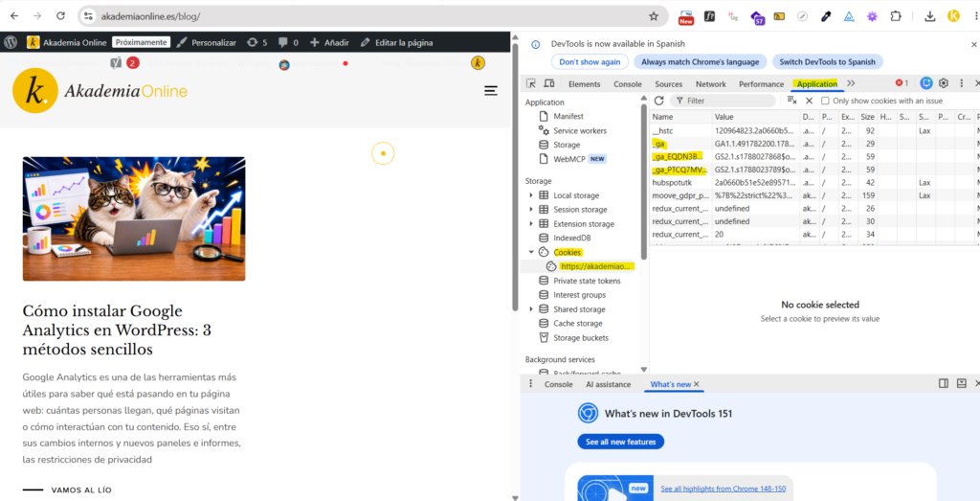Image resolution: width=980 pixels, height=501 pixels.
Task: Open the 'f?' font finder extension
Action: point(709,17)
